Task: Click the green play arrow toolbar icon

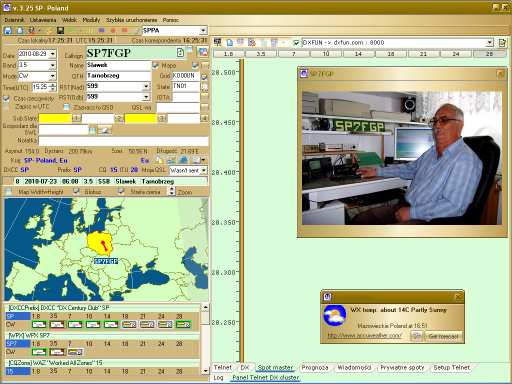Action: pos(71,31)
